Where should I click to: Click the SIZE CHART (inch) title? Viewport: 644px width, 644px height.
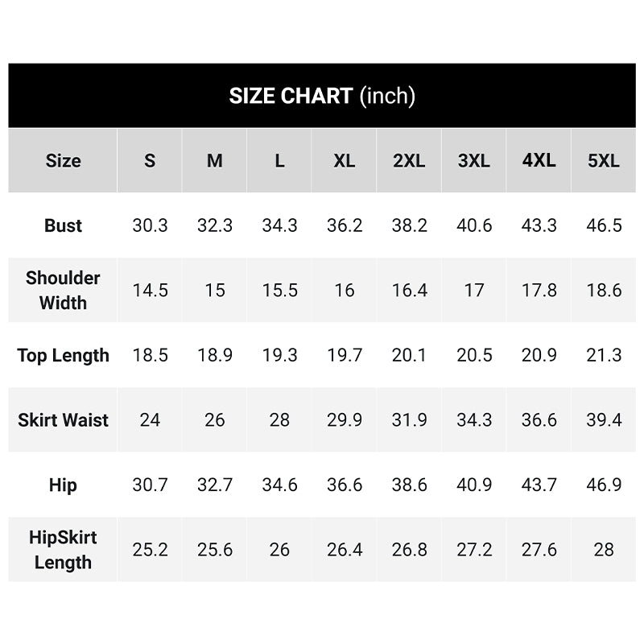pyautogui.click(x=322, y=96)
